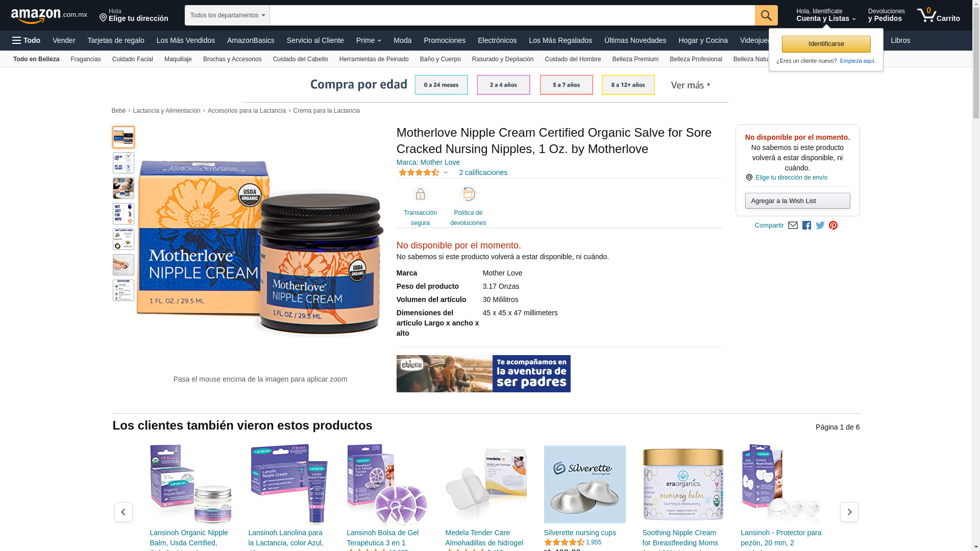
Task: Open the Todo hamburger menu
Action: click(26, 40)
